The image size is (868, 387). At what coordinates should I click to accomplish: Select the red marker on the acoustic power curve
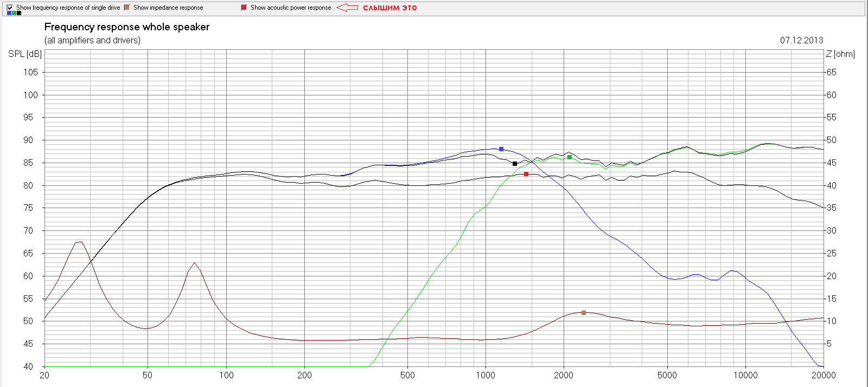(526, 174)
